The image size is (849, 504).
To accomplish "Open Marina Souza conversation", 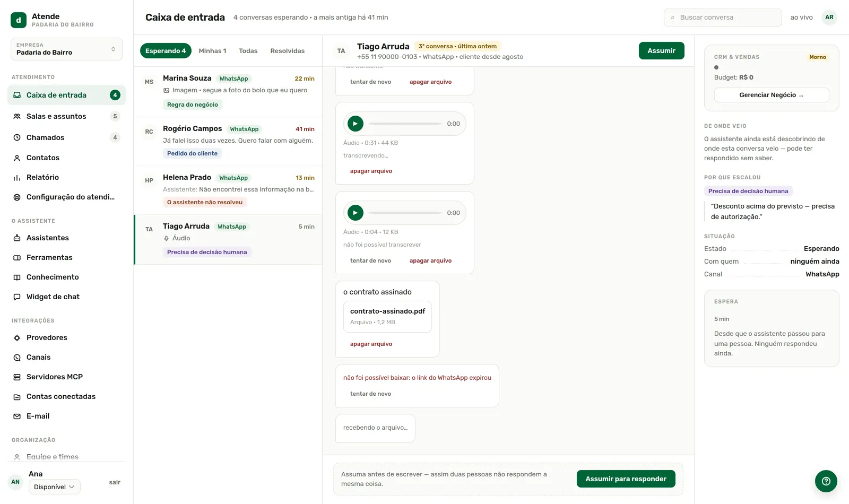I will pyautogui.click(x=228, y=91).
